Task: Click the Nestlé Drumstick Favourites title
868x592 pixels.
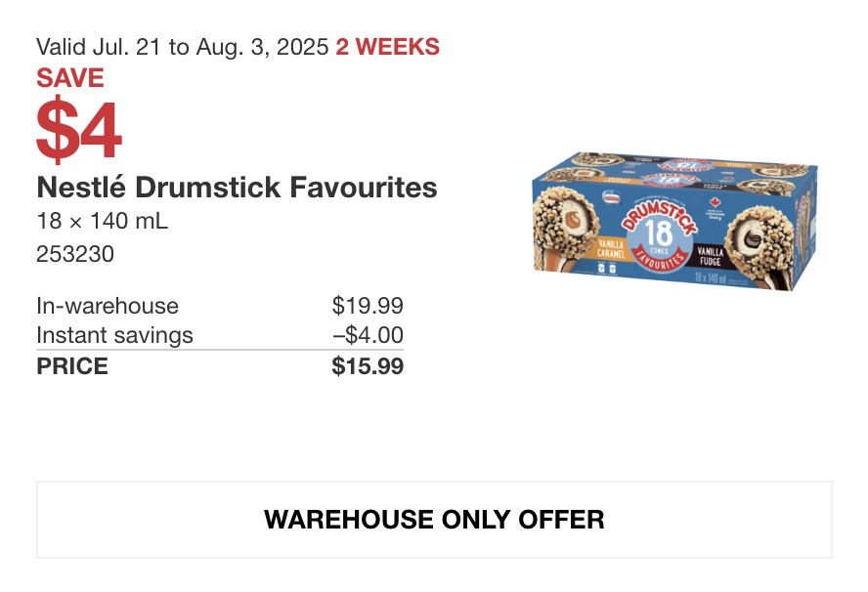Action: (x=237, y=187)
